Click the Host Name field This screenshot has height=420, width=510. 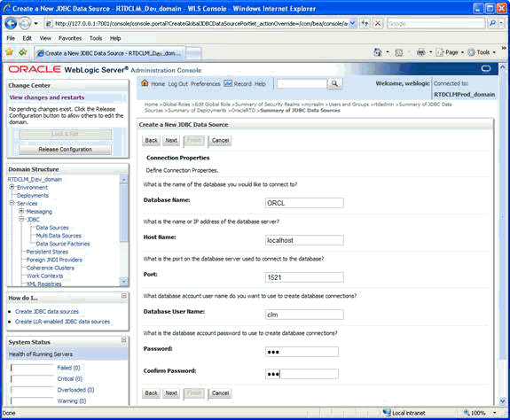click(x=304, y=240)
